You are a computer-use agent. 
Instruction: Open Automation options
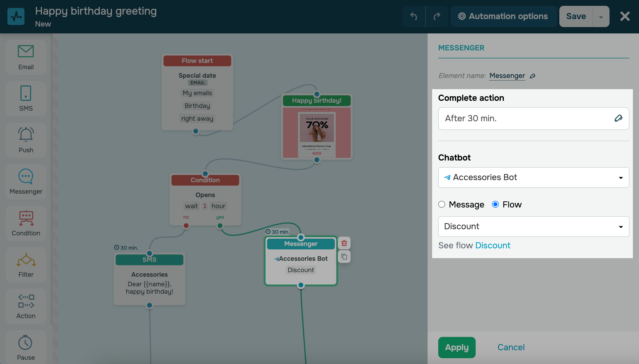pyautogui.click(x=503, y=16)
